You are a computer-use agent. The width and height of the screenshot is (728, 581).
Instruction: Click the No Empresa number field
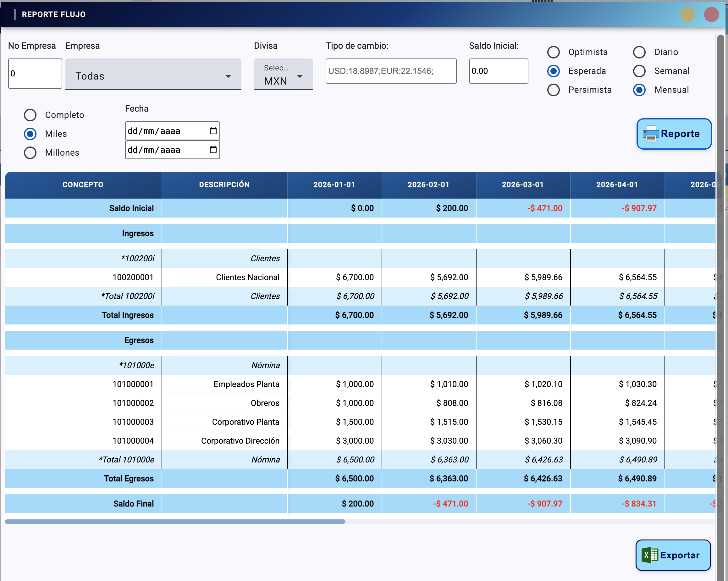pyautogui.click(x=35, y=74)
